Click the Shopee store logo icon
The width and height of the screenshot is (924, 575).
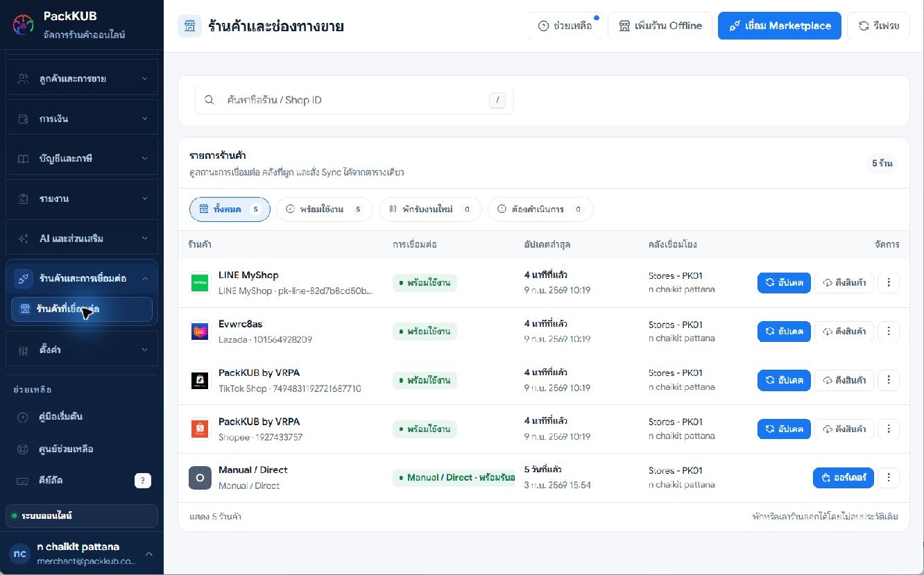click(200, 429)
